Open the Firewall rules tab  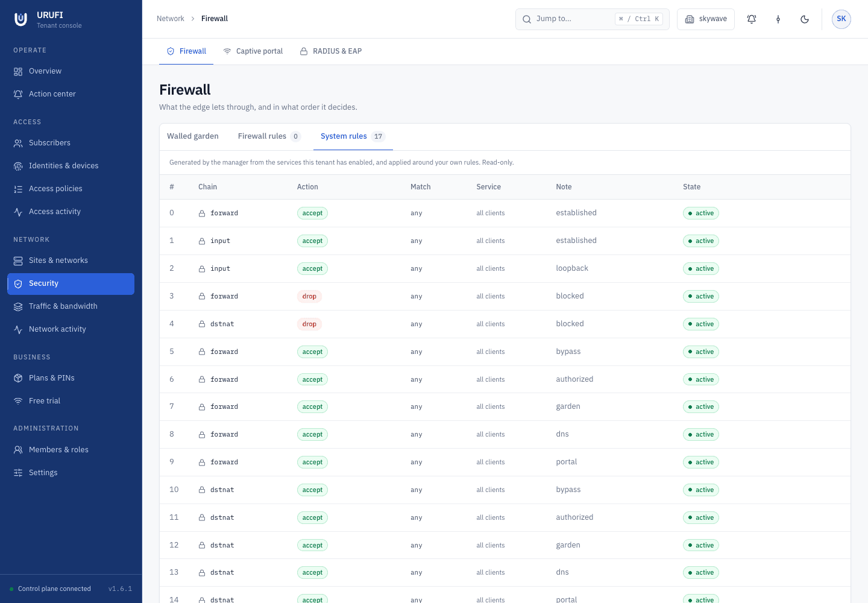click(x=269, y=136)
